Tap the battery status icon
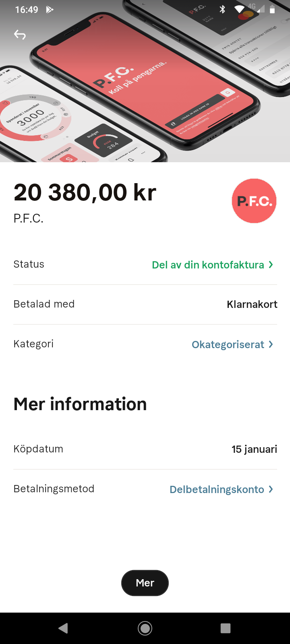 (272, 9)
